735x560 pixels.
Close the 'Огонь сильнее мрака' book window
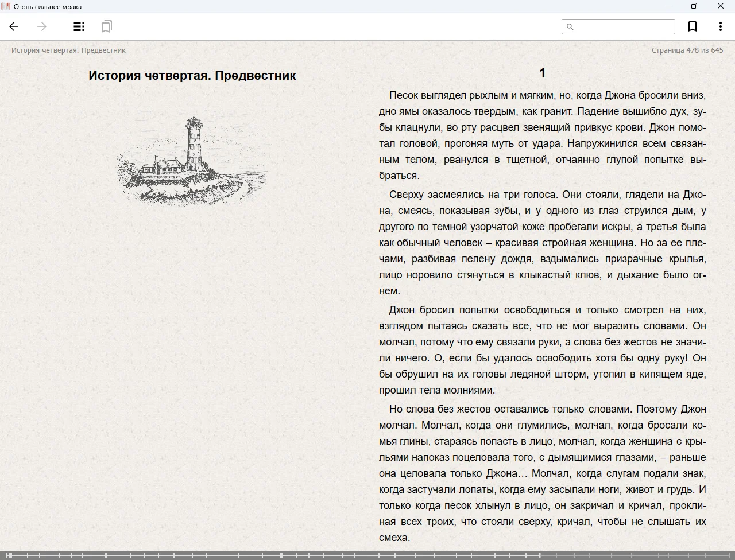(721, 6)
